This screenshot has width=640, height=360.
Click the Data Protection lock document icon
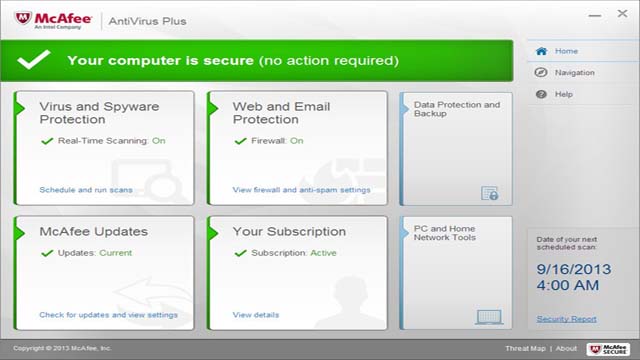point(489,193)
